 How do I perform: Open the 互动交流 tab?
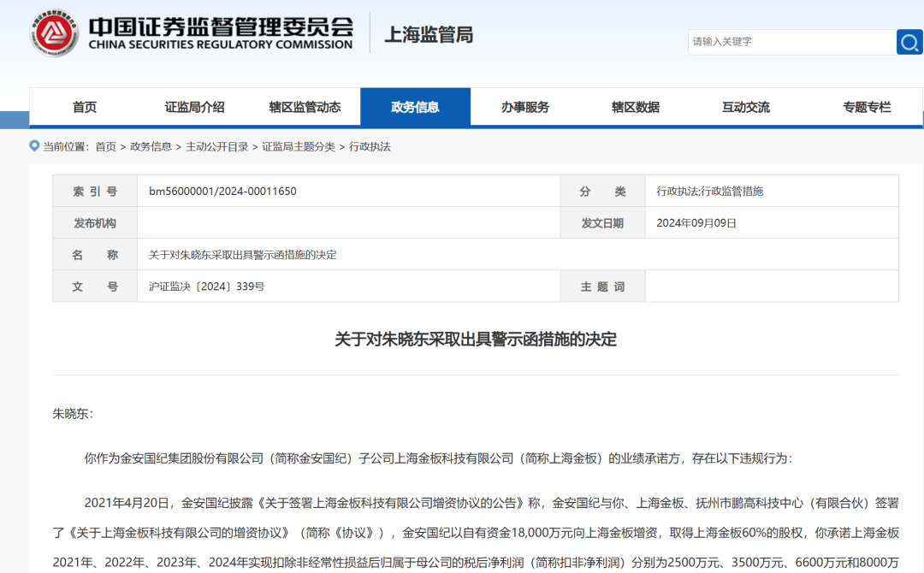click(x=746, y=107)
